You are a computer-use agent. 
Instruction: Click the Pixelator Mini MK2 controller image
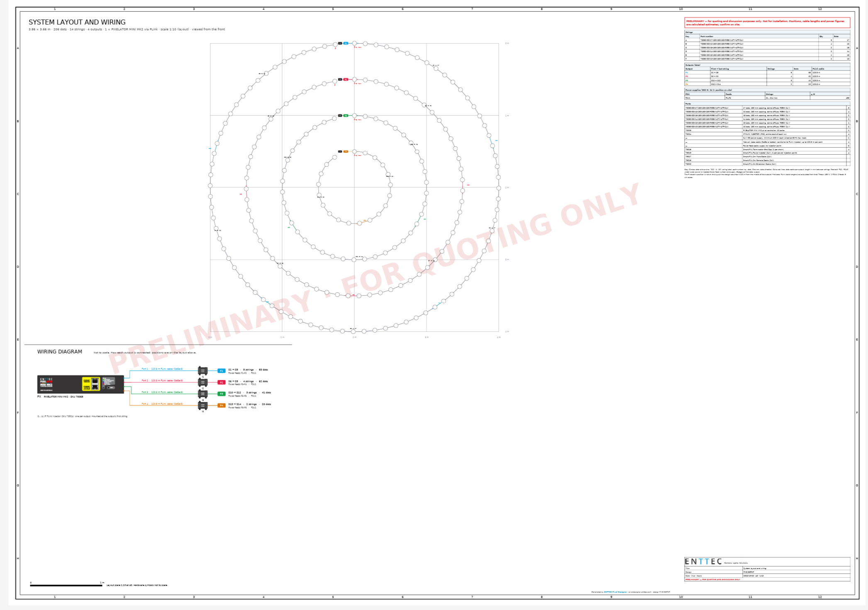pyautogui.click(x=80, y=384)
